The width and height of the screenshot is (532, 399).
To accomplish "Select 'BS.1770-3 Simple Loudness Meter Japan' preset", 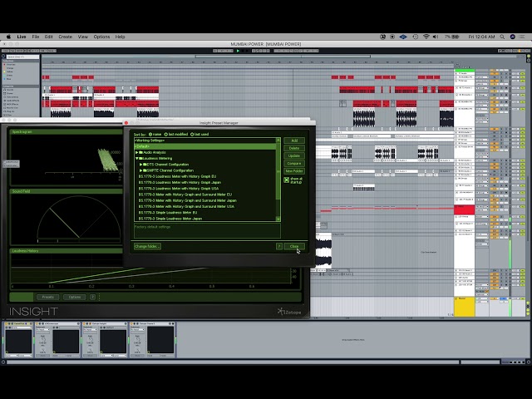I will pos(170,219).
